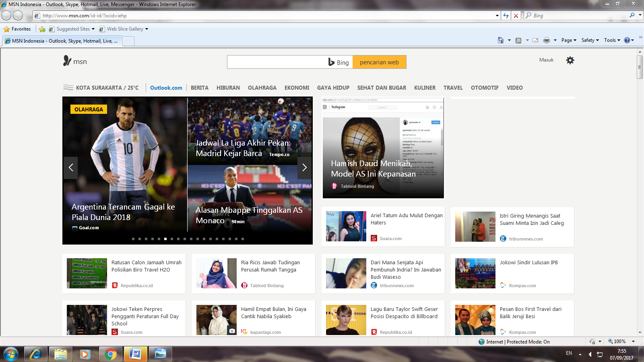Select a dot on the carousel indicator

(165, 238)
